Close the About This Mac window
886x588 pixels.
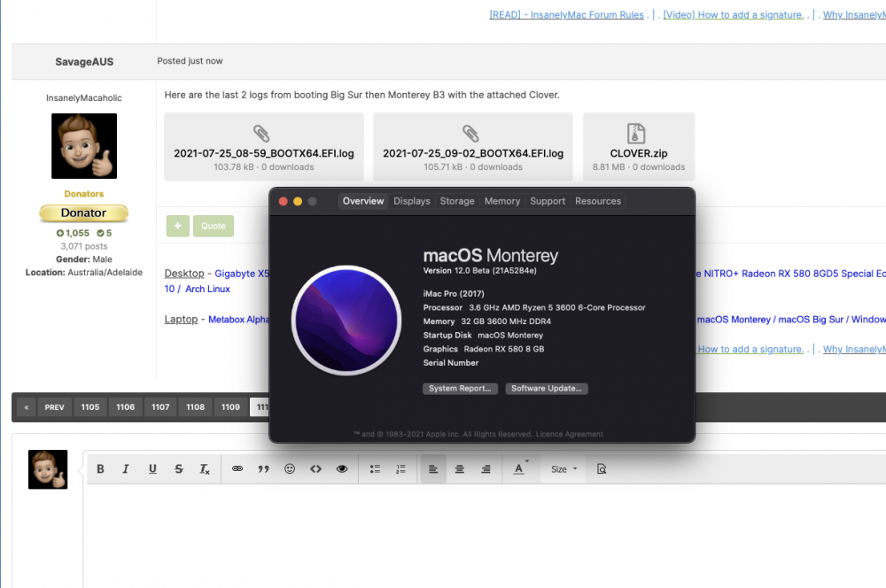pos(284,202)
